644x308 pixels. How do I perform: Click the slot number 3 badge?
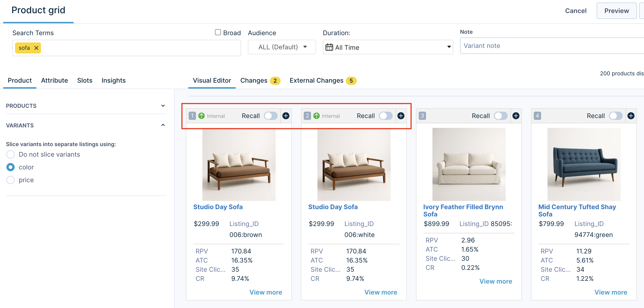422,116
